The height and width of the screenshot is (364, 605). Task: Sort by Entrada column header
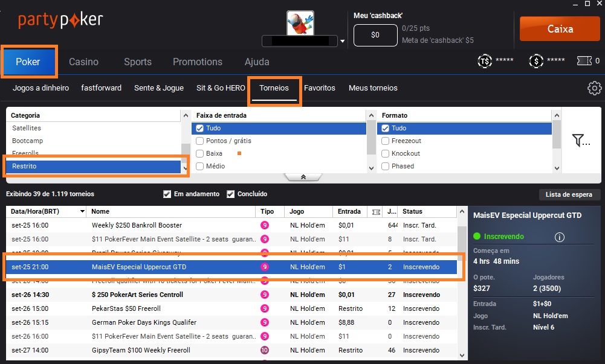349,211
